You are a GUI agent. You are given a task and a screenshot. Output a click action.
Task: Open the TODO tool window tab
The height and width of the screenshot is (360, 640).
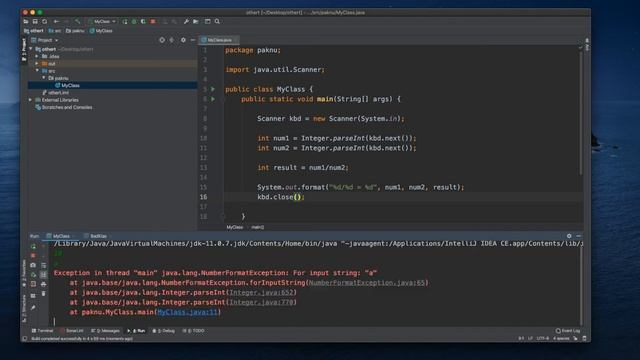tap(193, 331)
